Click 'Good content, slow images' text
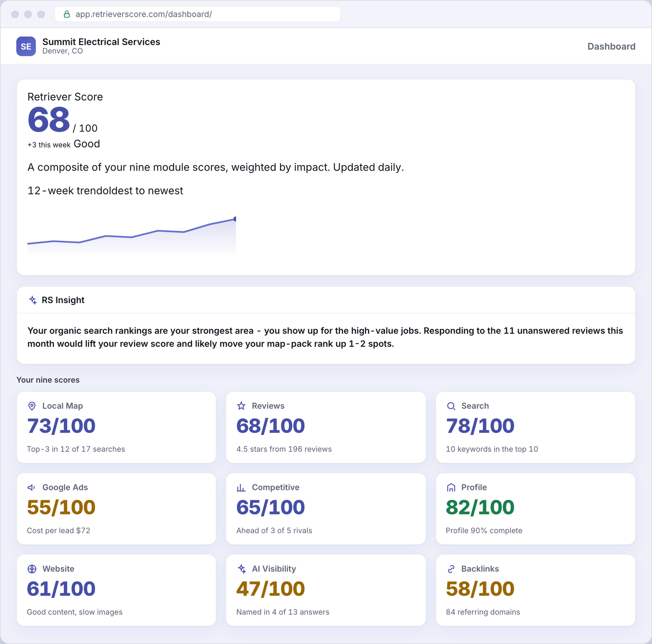Viewport: 652px width, 644px height. (x=75, y=612)
